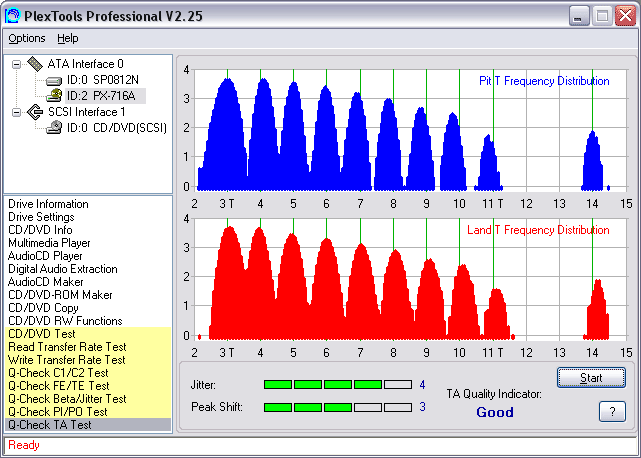Click the TA Quality Indicator Good result
Screen dimensions: 641x458
tap(495, 412)
